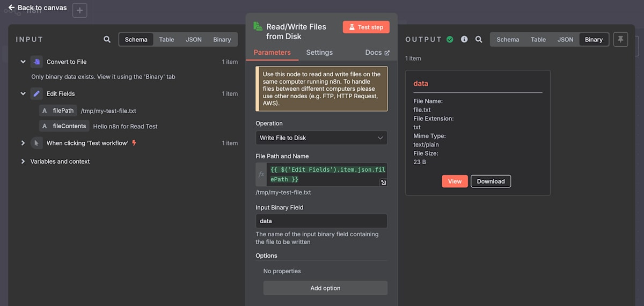Click the Test step button
Image resolution: width=644 pixels, height=306 pixels.
[366, 27]
